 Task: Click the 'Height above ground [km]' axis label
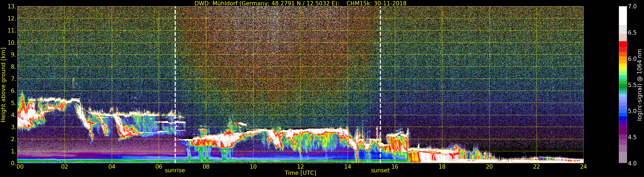pos(3,85)
